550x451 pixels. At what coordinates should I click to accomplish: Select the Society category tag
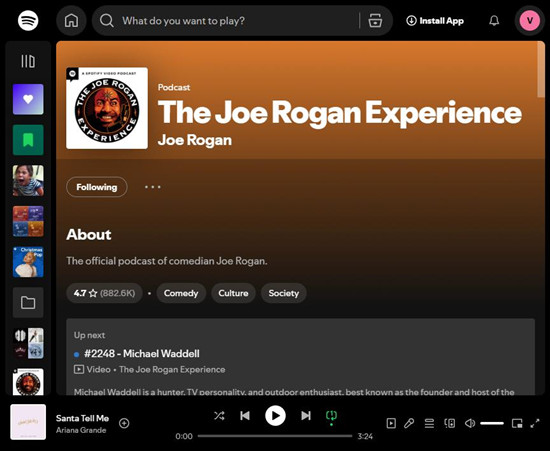click(283, 293)
